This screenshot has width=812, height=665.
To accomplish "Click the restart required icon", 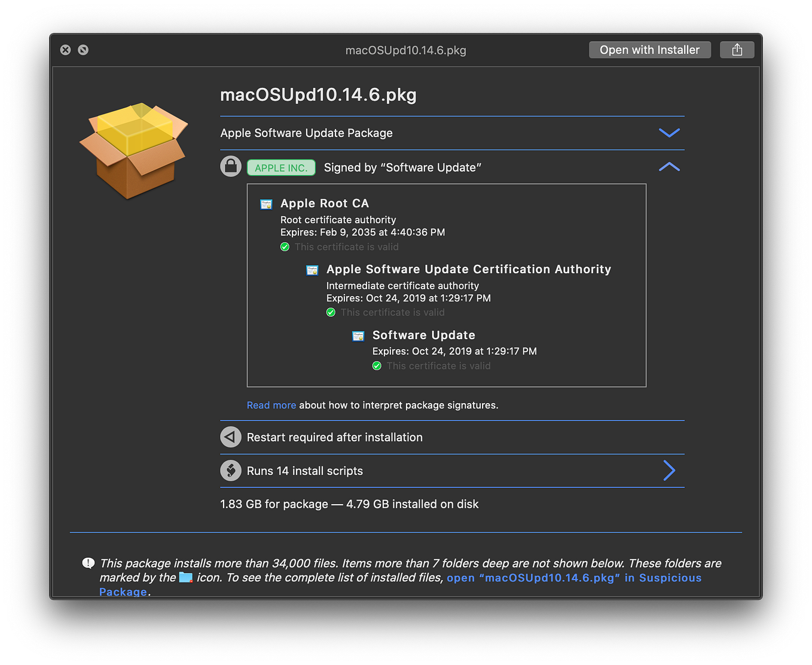I will 231,437.
